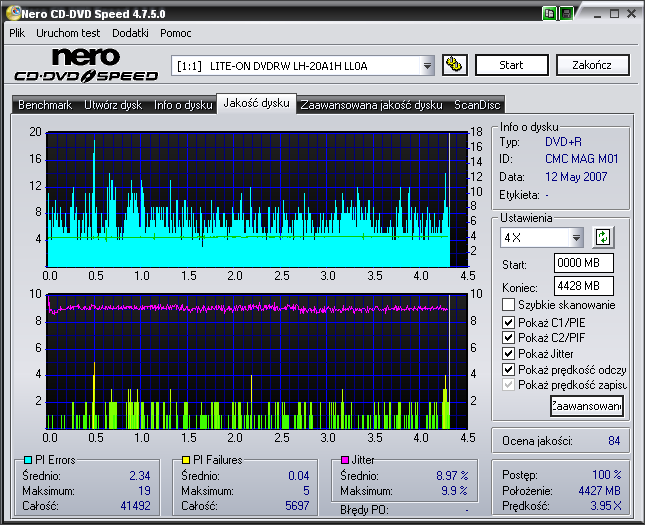Click the speed value 3.95 X
Image resolution: width=645 pixels, height=525 pixels.
606,506
